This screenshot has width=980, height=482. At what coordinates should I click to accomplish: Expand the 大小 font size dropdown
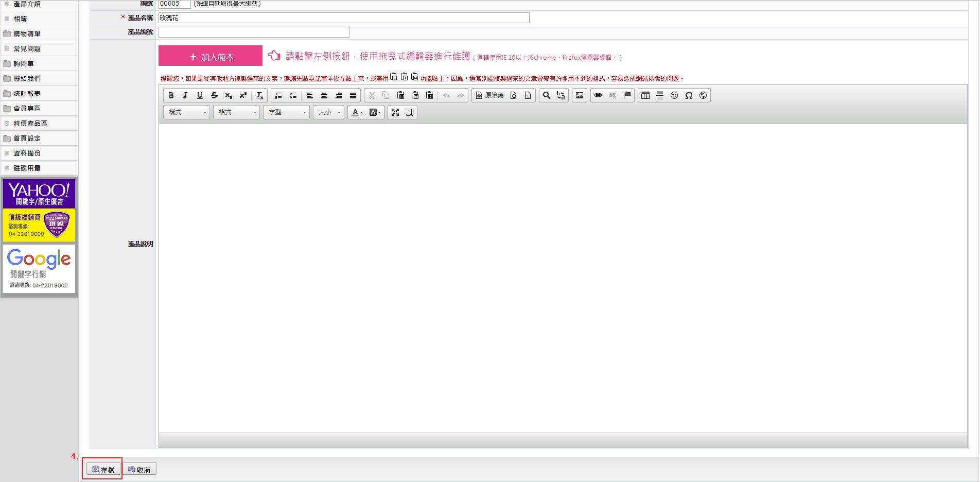pyautogui.click(x=328, y=112)
